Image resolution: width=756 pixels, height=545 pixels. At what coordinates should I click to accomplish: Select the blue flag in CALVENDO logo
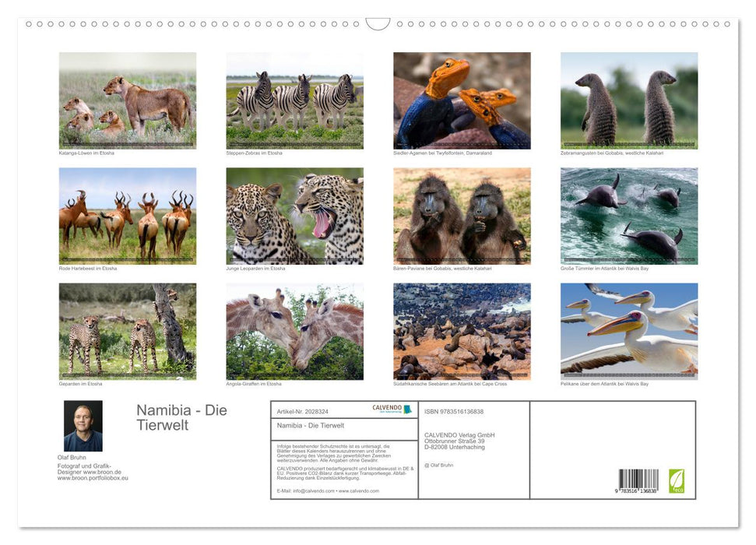[406, 409]
